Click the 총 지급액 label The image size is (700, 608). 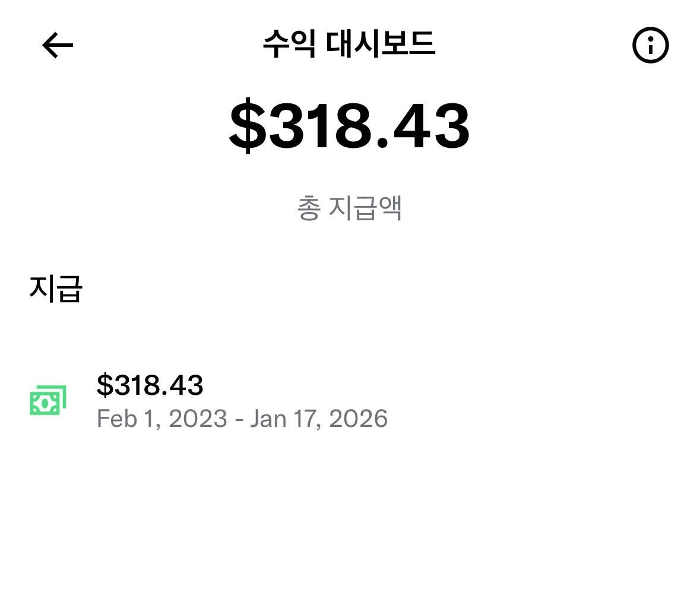coord(349,208)
